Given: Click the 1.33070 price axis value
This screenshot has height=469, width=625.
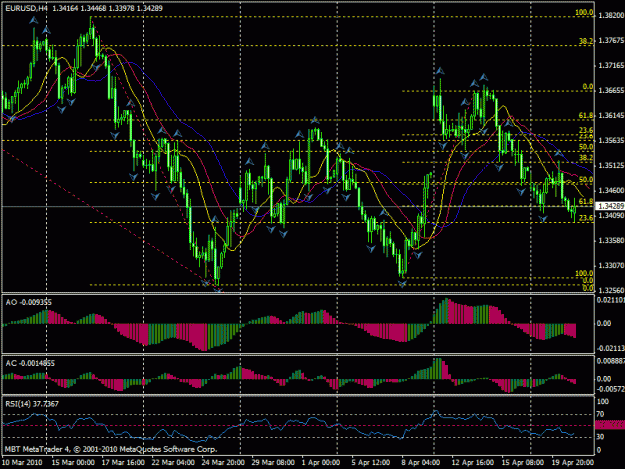Looking at the screenshot, I should [x=611, y=265].
